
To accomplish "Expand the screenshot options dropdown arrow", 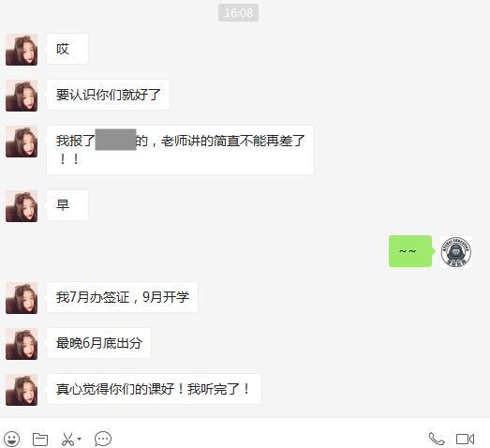I will [80, 439].
